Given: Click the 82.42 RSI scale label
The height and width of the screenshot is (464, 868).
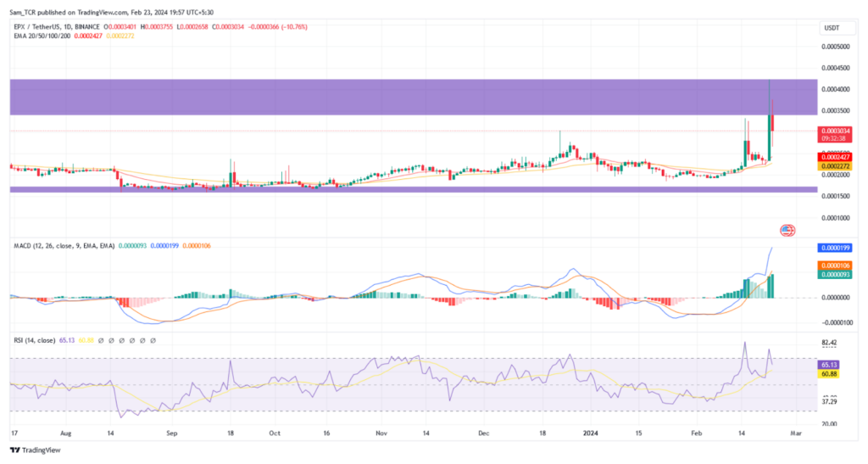Looking at the screenshot, I should 829,343.
